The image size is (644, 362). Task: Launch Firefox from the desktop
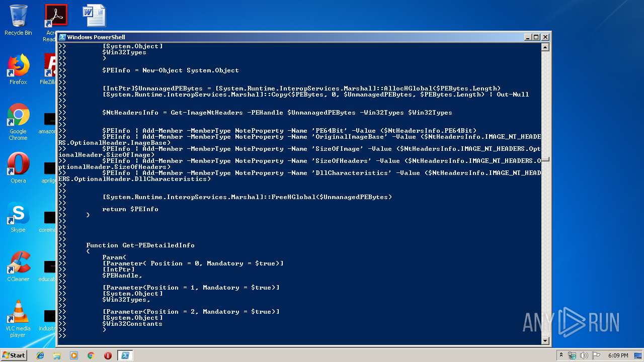(x=18, y=69)
